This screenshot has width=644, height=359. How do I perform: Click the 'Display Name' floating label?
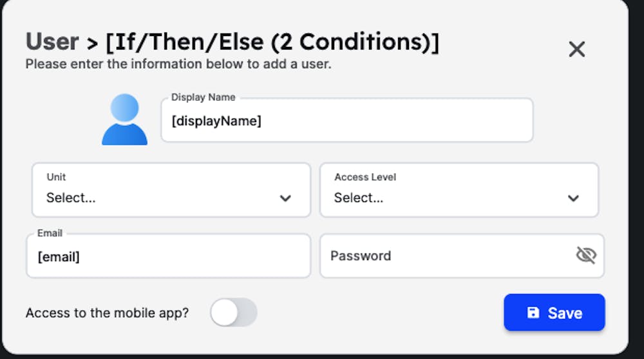tap(204, 97)
